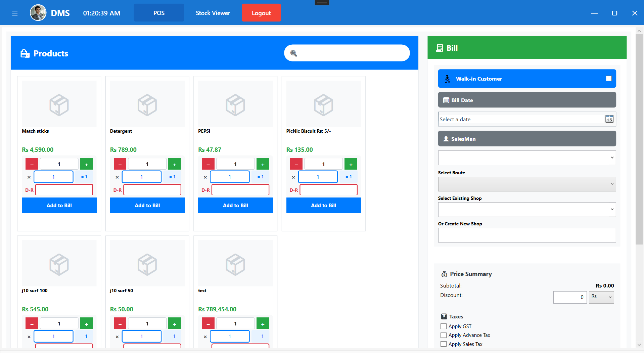Image resolution: width=644 pixels, height=353 pixels.
Task: Click Match sticks multiplier field
Action: click(53, 177)
